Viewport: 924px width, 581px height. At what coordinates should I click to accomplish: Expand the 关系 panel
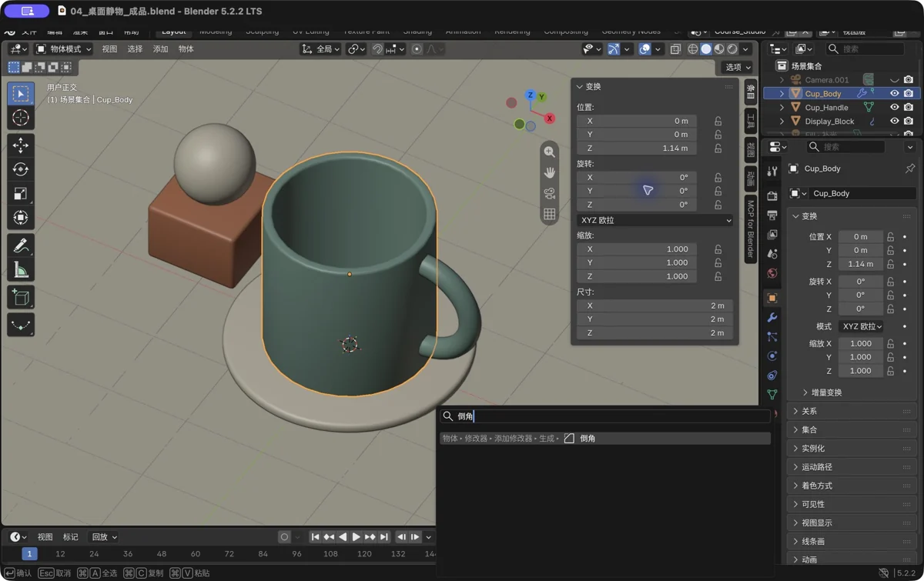[x=852, y=411]
